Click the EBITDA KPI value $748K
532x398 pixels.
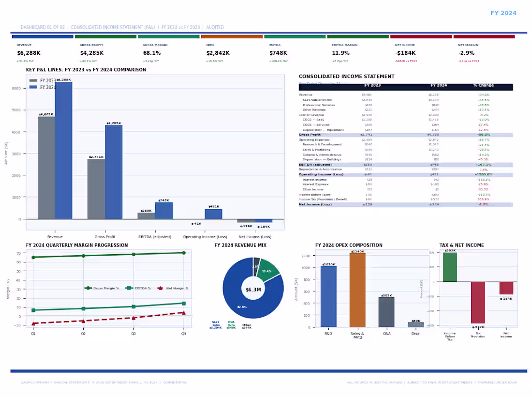tap(278, 53)
